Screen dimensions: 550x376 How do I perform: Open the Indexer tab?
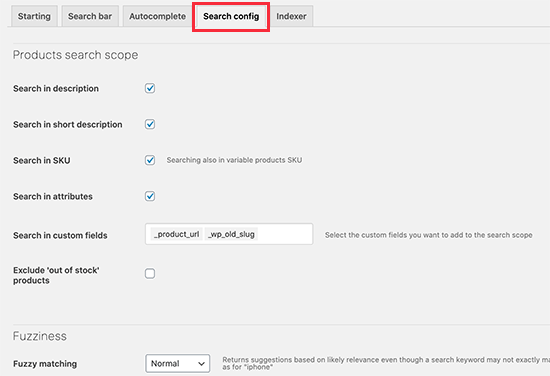point(291,16)
